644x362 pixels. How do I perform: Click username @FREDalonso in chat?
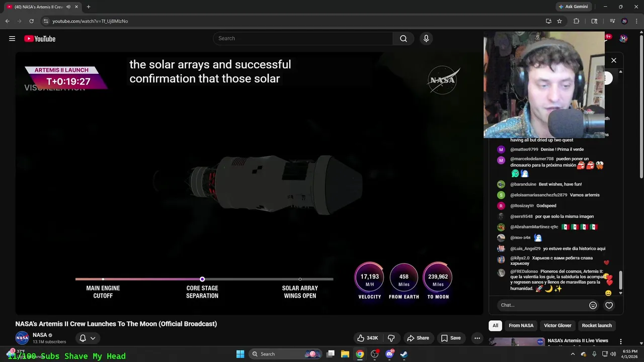pyautogui.click(x=524, y=271)
